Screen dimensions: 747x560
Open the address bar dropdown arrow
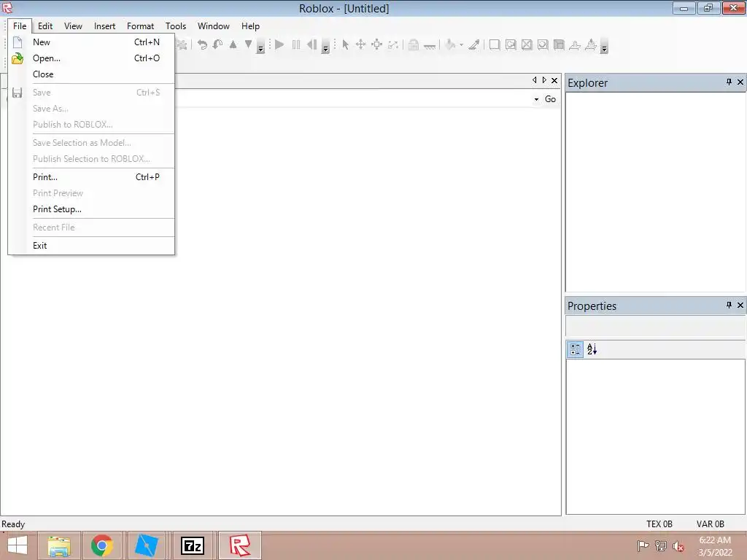(x=536, y=99)
